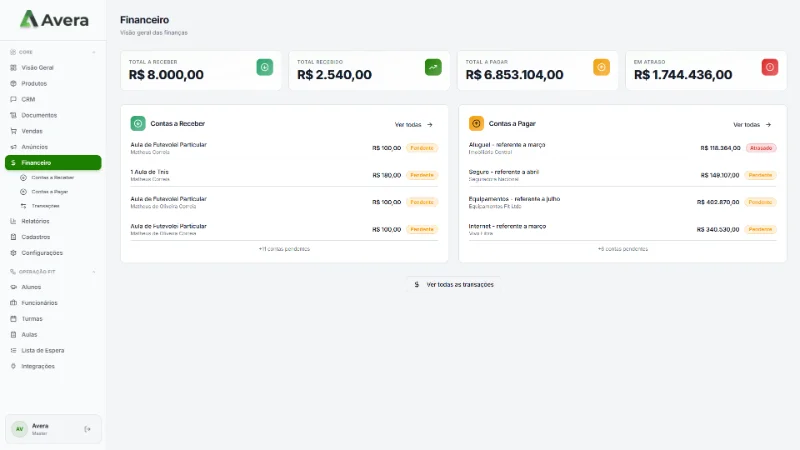Open Internet - referente a março entry

pyautogui.click(x=622, y=229)
